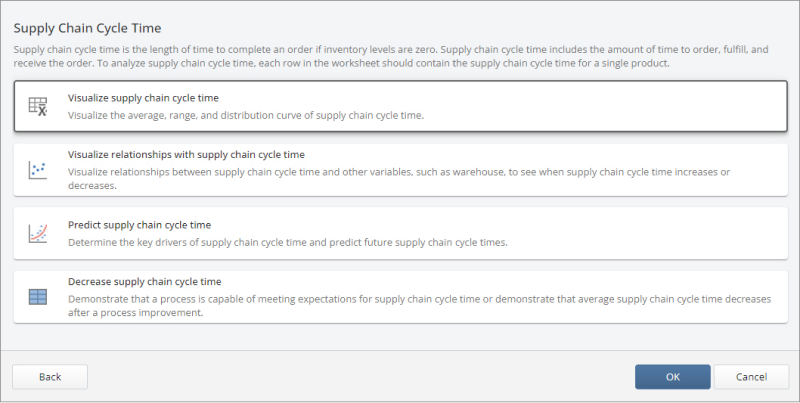
Task: Click the 'Supply Chain Cycle Time' heading
Action: click(87, 28)
